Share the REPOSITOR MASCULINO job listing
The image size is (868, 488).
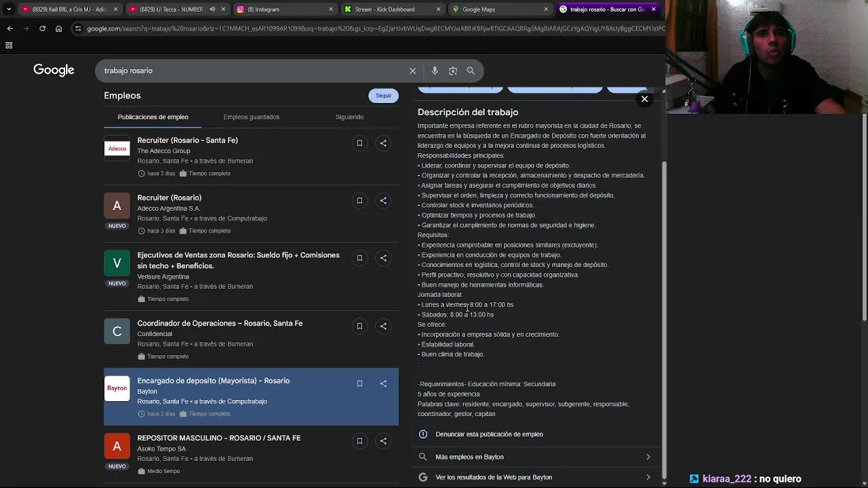383,441
